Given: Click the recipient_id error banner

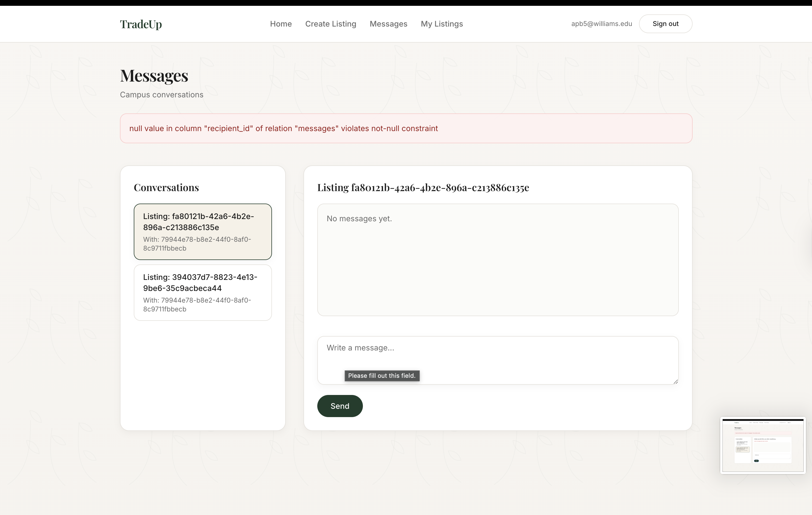Looking at the screenshot, I should pos(406,129).
